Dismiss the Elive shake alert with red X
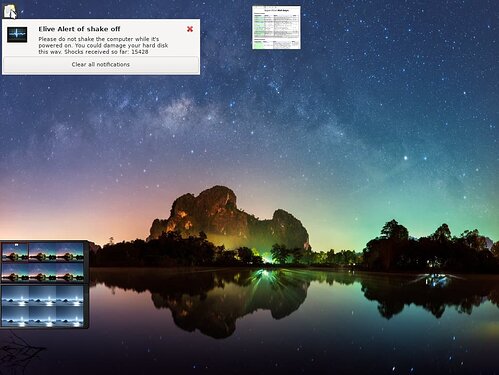 (x=190, y=29)
